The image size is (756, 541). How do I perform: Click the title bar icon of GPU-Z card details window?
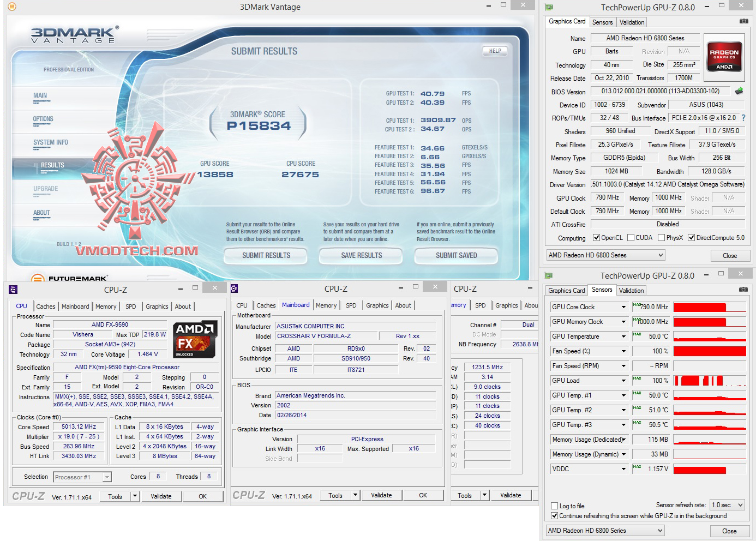(x=549, y=7)
